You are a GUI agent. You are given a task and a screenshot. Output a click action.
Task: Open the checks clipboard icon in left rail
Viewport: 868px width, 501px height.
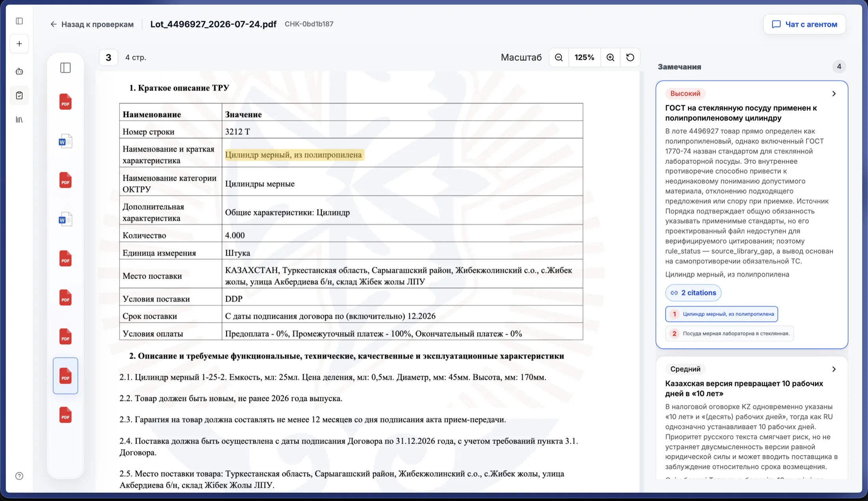[x=19, y=96]
